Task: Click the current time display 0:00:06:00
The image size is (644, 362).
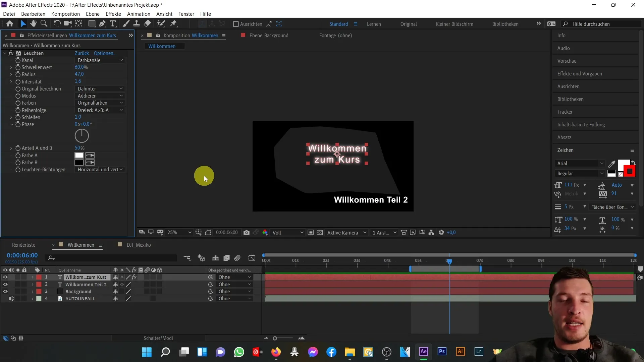Action: 22,255
